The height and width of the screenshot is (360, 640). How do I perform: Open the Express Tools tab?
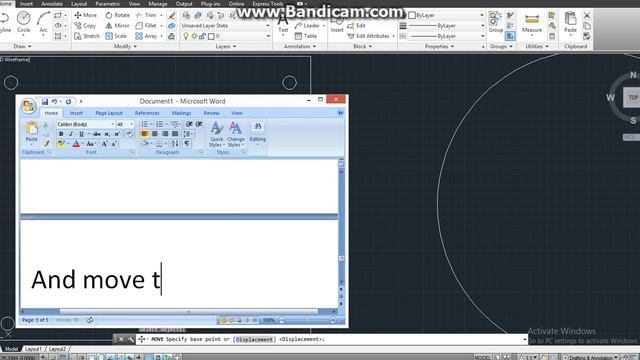268,4
